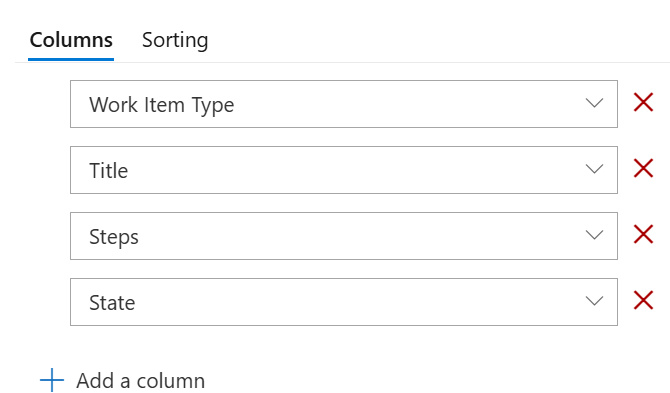Remove the State column
This screenshot has height=393, width=670.
(643, 300)
